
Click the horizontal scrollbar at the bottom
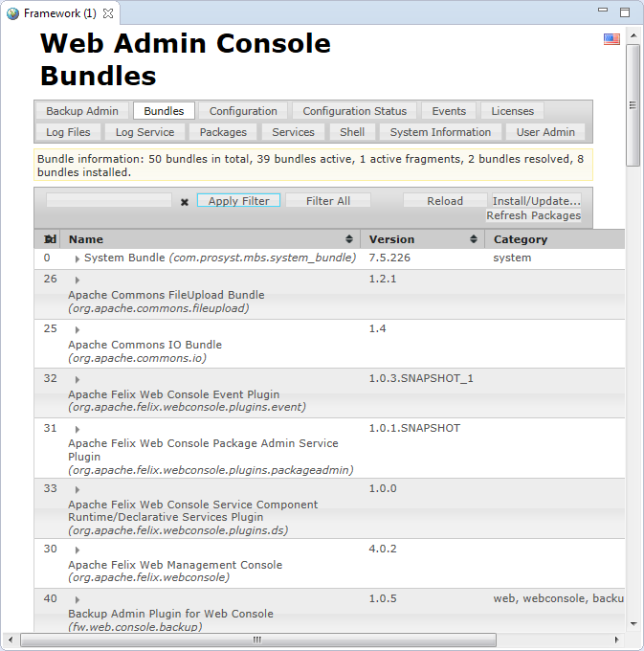(x=256, y=640)
